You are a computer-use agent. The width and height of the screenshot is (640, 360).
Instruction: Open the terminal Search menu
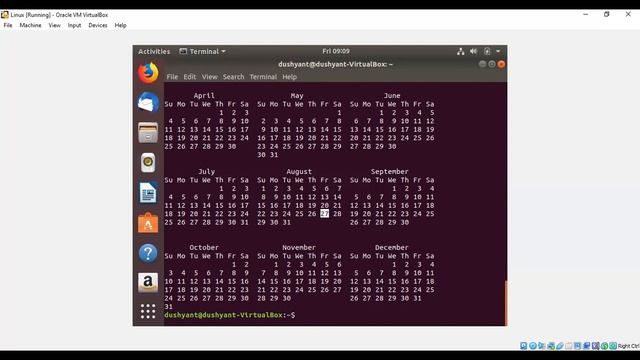(233, 77)
